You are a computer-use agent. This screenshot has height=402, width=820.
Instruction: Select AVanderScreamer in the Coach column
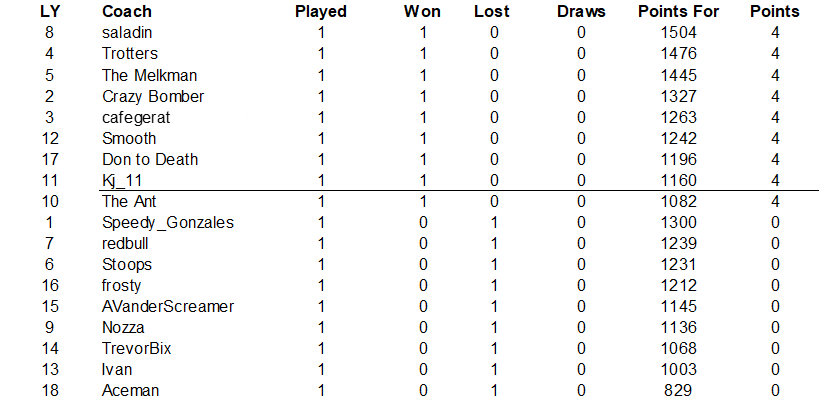click(x=168, y=306)
